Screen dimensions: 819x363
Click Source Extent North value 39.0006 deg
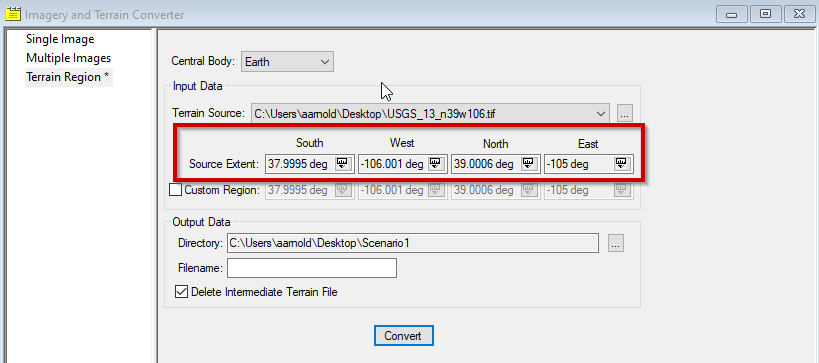pos(484,165)
